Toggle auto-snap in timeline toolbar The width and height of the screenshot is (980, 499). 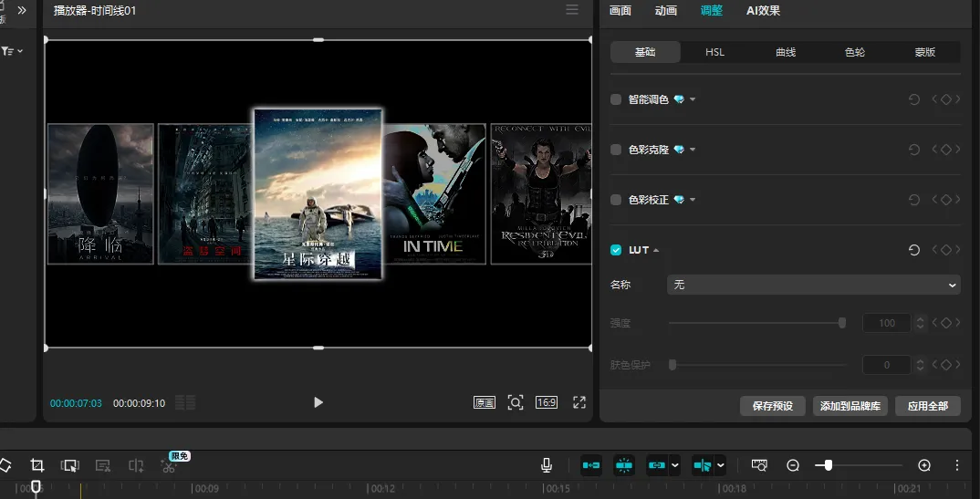[x=624, y=465]
